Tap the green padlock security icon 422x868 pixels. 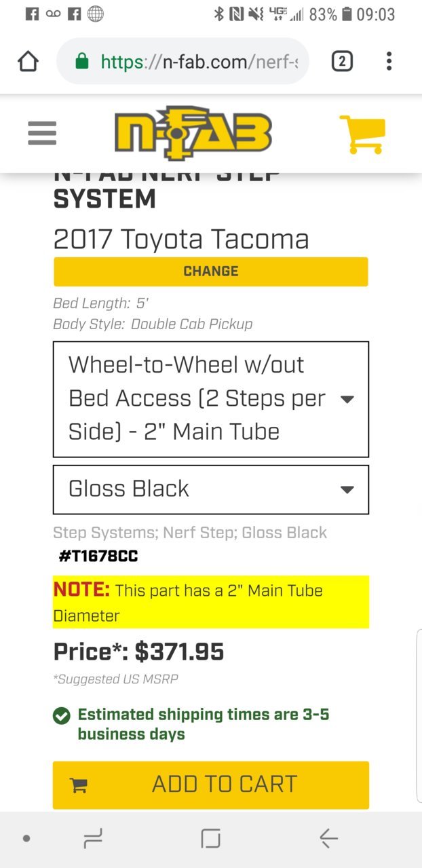(x=82, y=62)
